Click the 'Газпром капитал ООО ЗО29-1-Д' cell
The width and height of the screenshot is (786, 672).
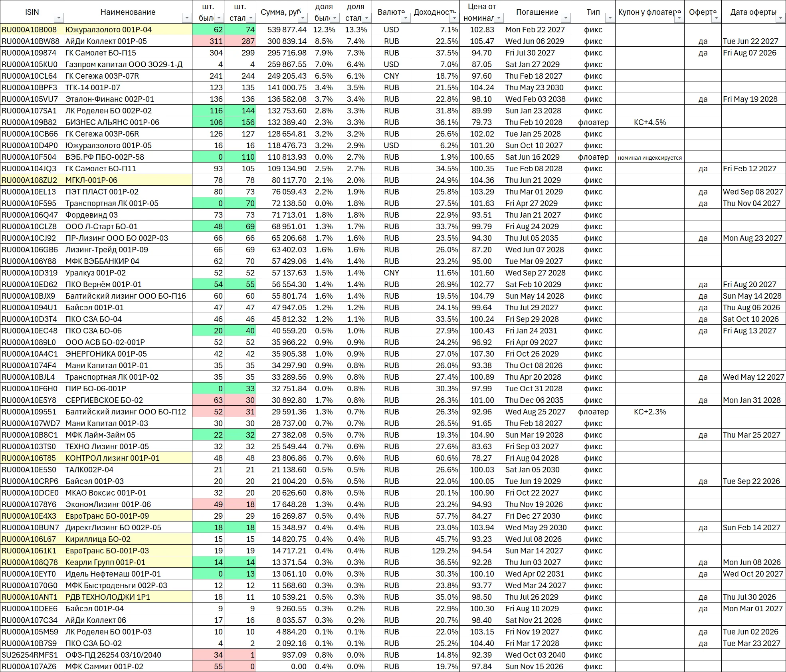pos(128,64)
